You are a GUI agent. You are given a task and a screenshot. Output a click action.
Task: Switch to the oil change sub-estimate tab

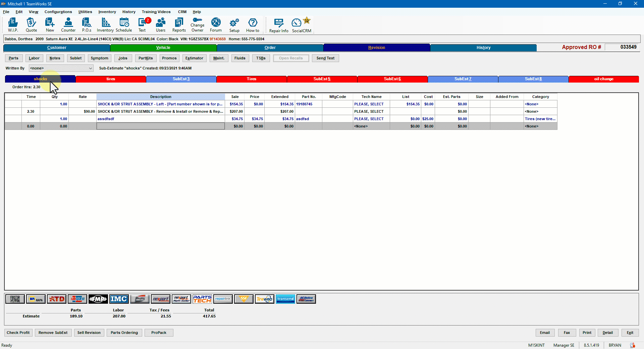coord(603,79)
